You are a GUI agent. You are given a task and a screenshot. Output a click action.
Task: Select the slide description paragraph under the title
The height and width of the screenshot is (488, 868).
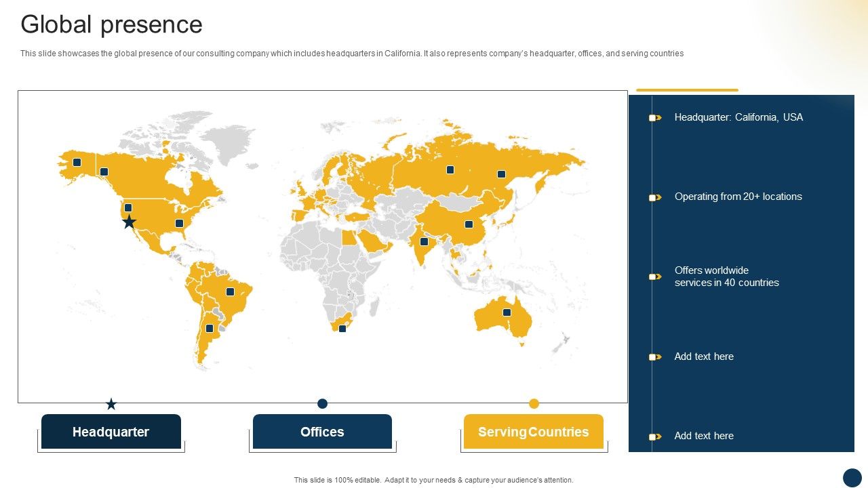coord(352,54)
